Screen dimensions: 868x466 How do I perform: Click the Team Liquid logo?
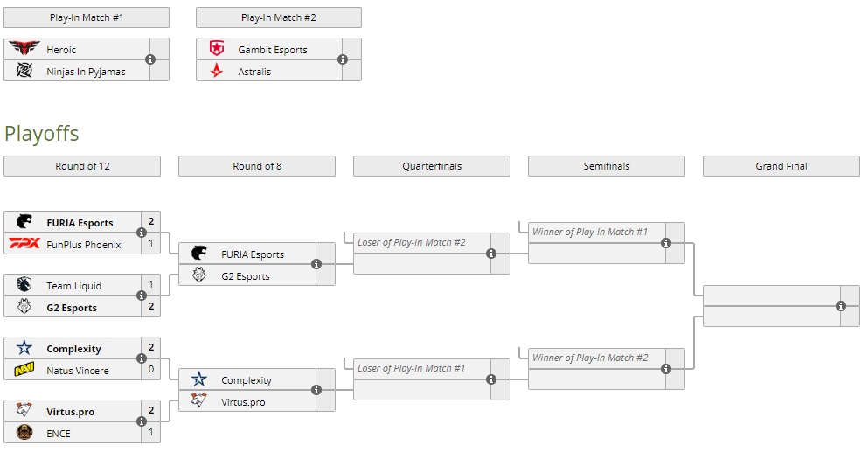[24, 285]
